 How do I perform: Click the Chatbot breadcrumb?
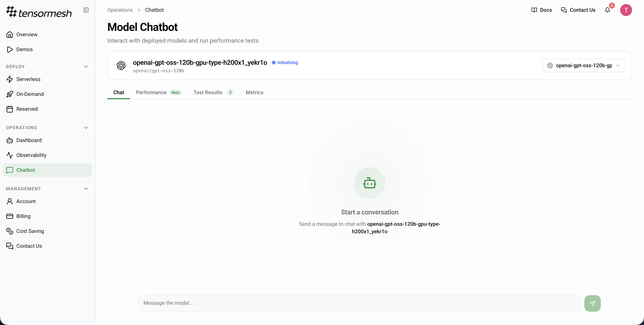[154, 10]
